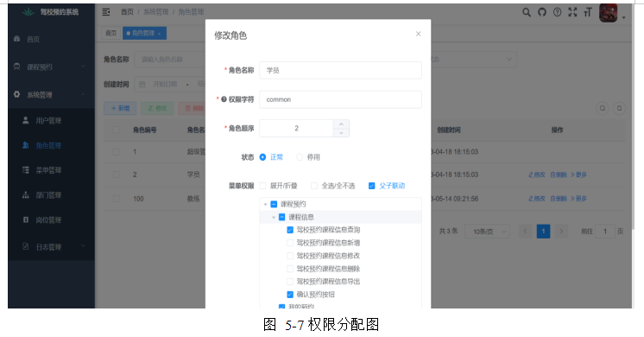The image size is (644, 337).
Task: Click the 驾校预约系统 logo
Action: 28,12
